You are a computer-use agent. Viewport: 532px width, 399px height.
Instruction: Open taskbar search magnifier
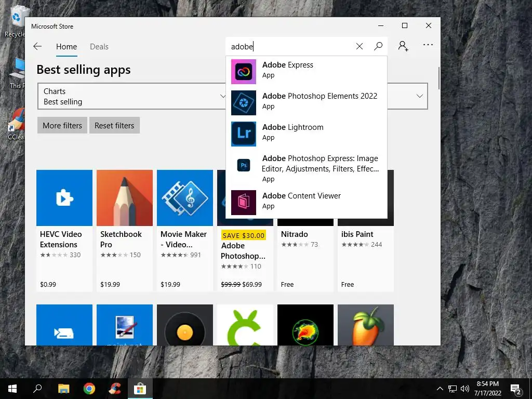point(37,389)
